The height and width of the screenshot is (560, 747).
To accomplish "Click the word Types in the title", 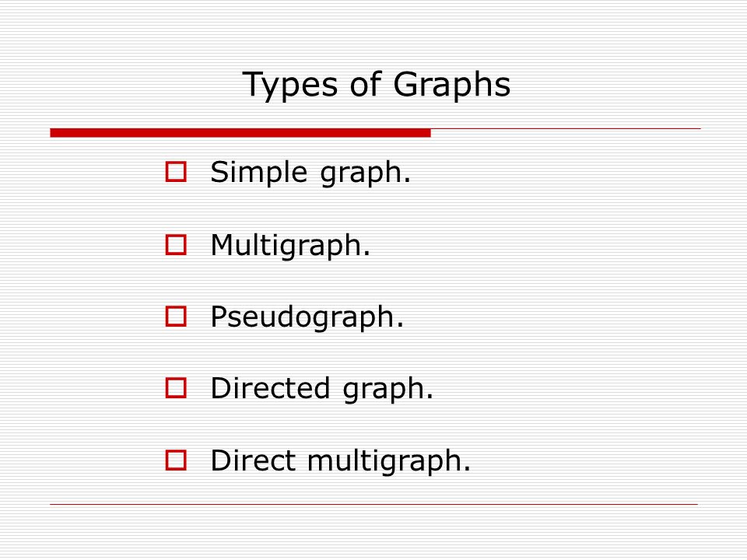I will [289, 86].
